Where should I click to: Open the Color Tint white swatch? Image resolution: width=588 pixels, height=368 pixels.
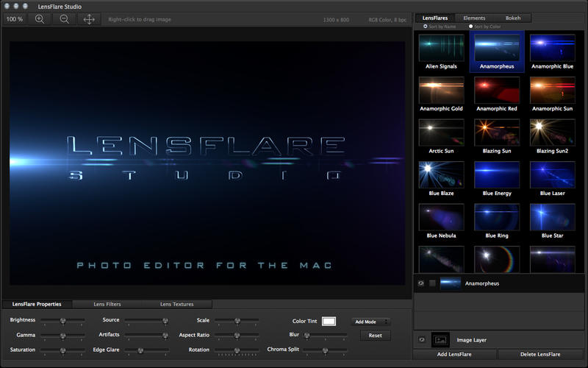329,321
